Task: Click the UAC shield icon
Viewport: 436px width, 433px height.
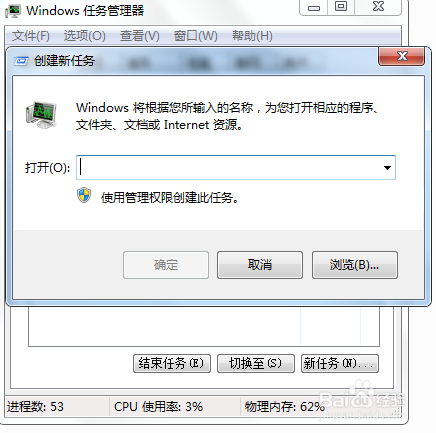Action: pos(84,195)
